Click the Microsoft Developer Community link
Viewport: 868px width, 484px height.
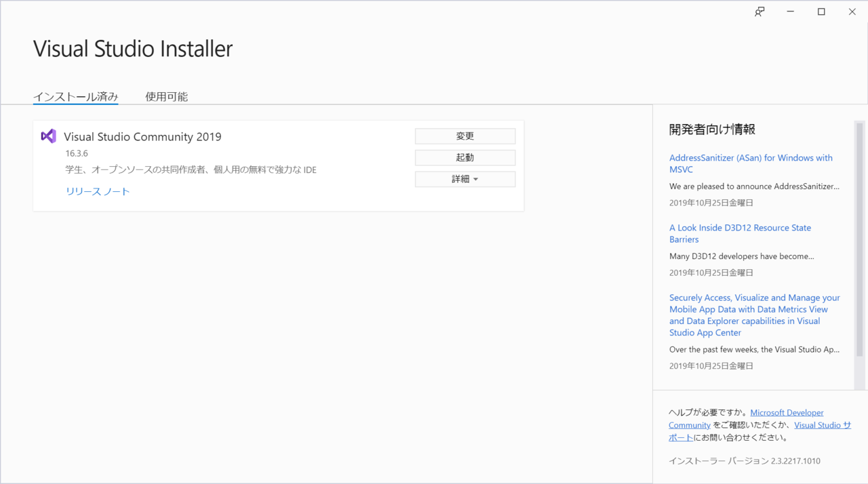pyautogui.click(x=787, y=412)
